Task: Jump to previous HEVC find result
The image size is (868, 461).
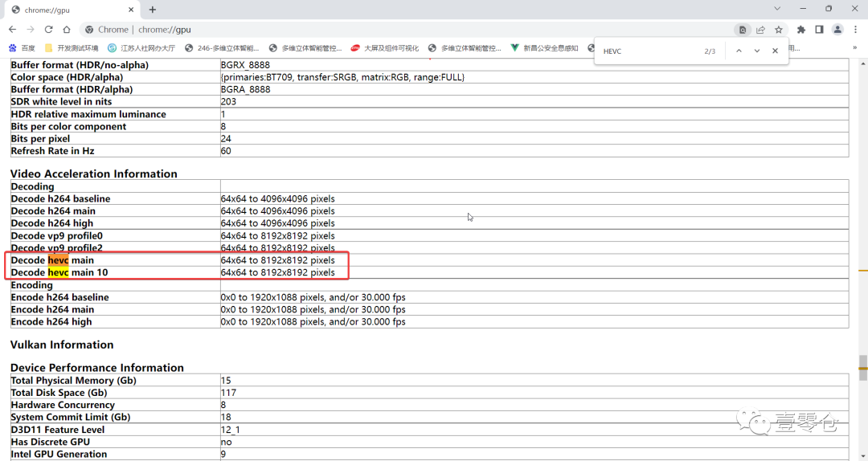Action: (738, 51)
